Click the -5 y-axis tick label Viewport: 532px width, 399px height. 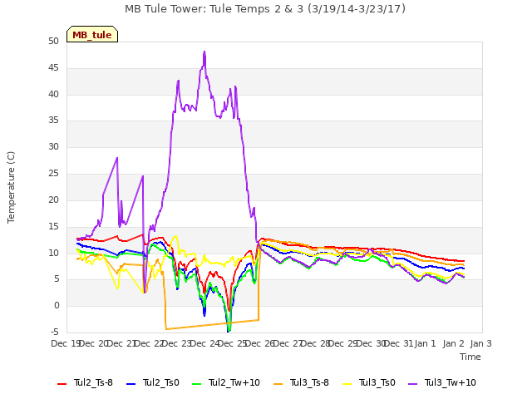(x=54, y=332)
